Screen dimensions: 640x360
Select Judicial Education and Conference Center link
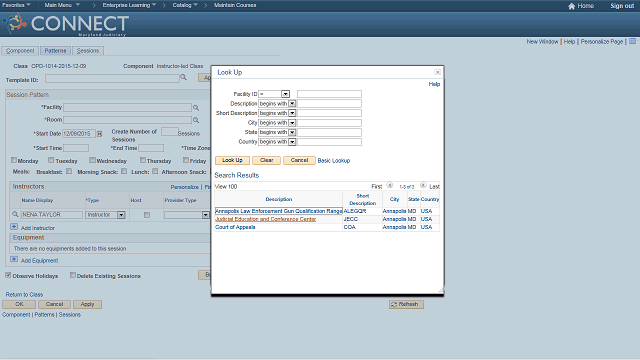(265, 219)
